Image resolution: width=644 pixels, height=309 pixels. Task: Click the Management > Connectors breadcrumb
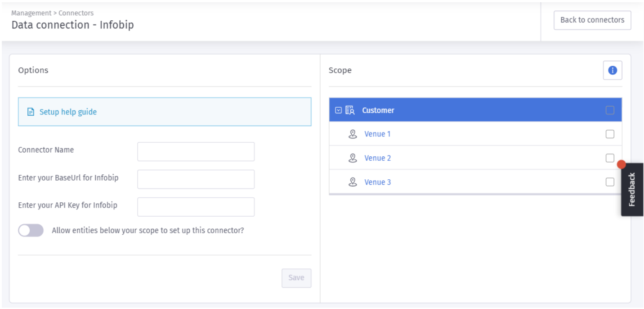point(53,13)
